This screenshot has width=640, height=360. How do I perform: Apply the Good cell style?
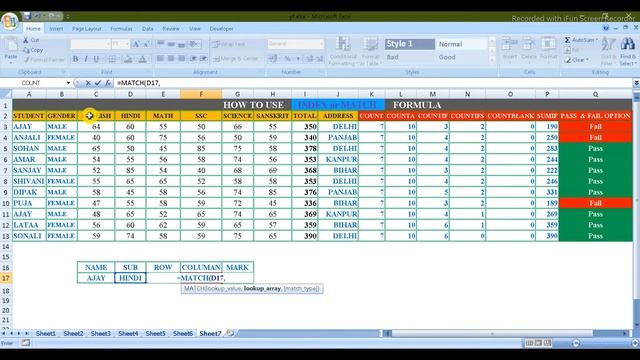click(x=461, y=57)
